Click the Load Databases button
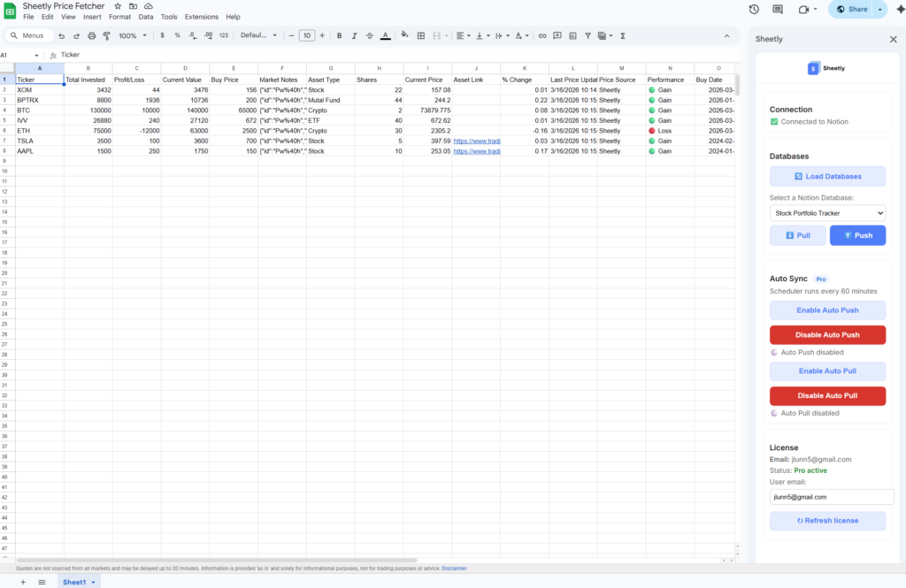 (827, 176)
